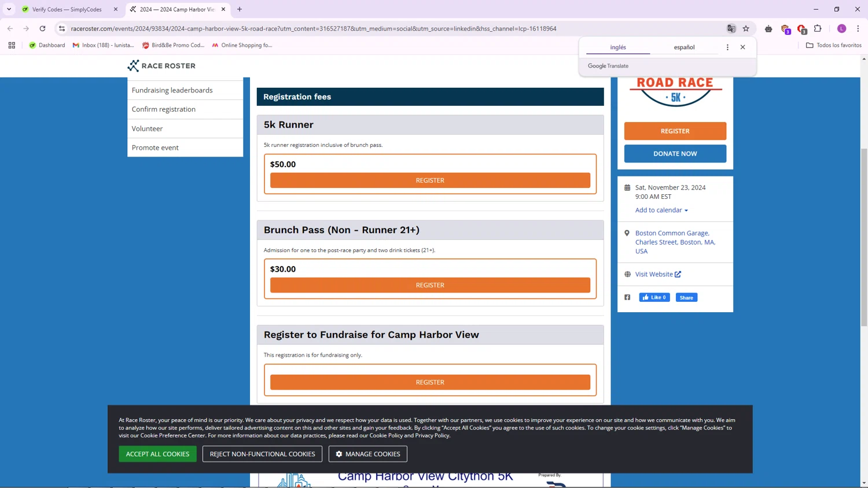Image resolution: width=868 pixels, height=488 pixels.
Task: Open Chrome's three-dot menu
Action: [x=858, y=28]
